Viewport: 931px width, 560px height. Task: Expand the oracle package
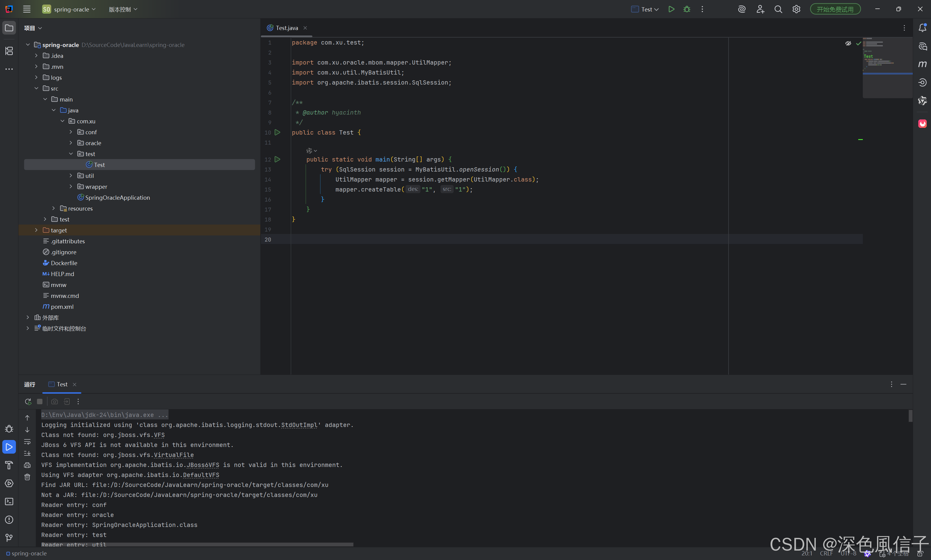coord(71,143)
